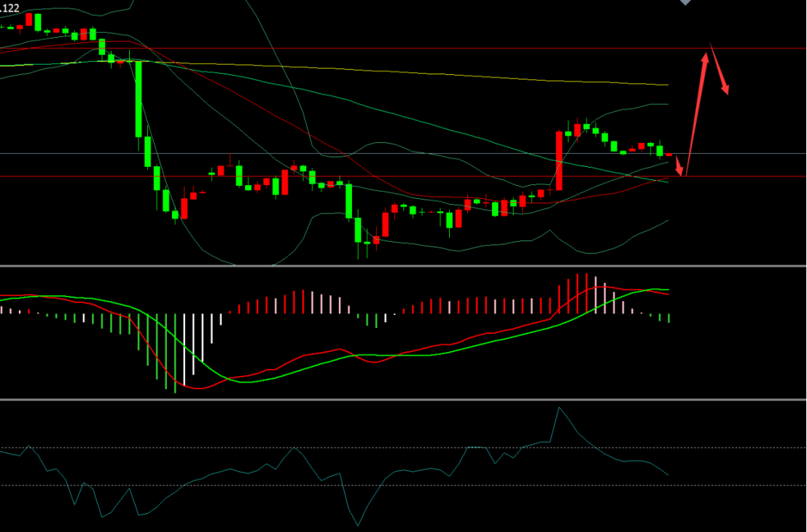Image resolution: width=807 pixels, height=532 pixels.
Task: Select the lower dashed level in bottom panel
Action: (404, 485)
